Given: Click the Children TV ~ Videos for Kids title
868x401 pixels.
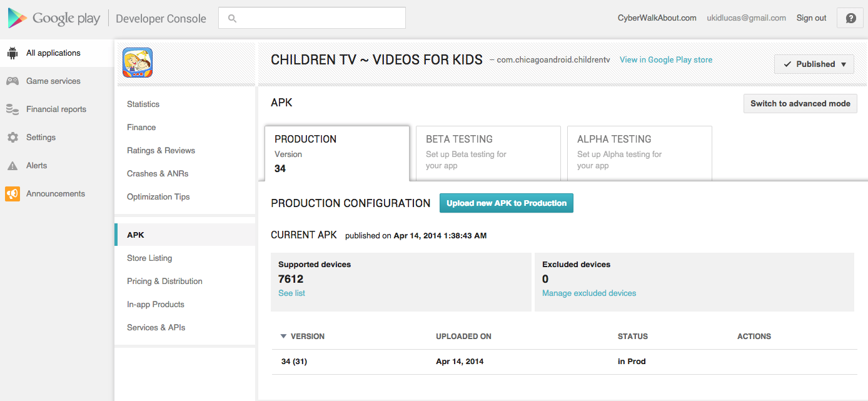Looking at the screenshot, I should click(x=376, y=60).
